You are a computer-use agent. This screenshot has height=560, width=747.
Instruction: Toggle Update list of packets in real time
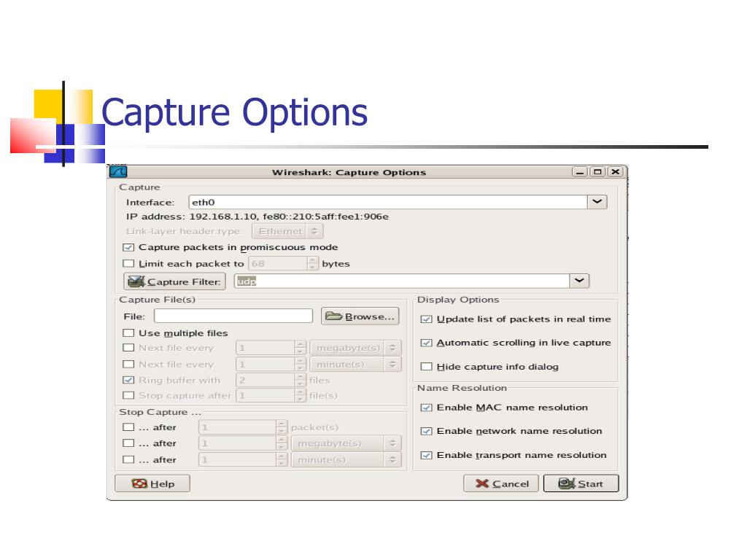pyautogui.click(x=426, y=319)
